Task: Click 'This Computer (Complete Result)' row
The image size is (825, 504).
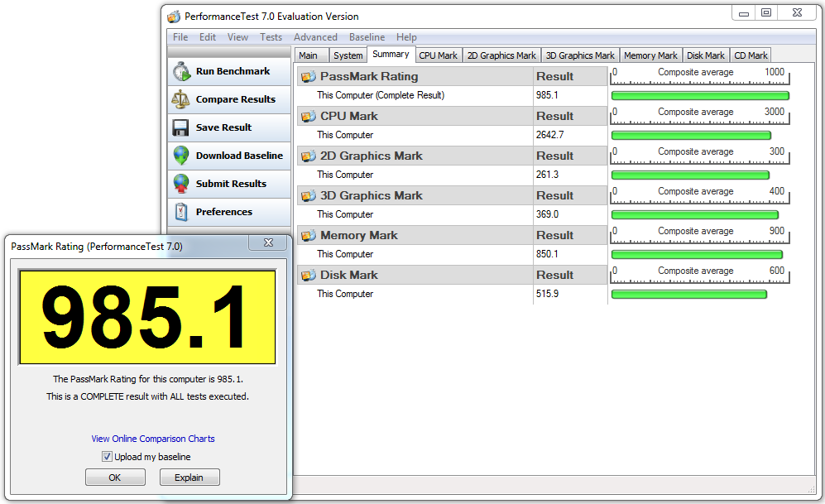Action: tap(452, 96)
